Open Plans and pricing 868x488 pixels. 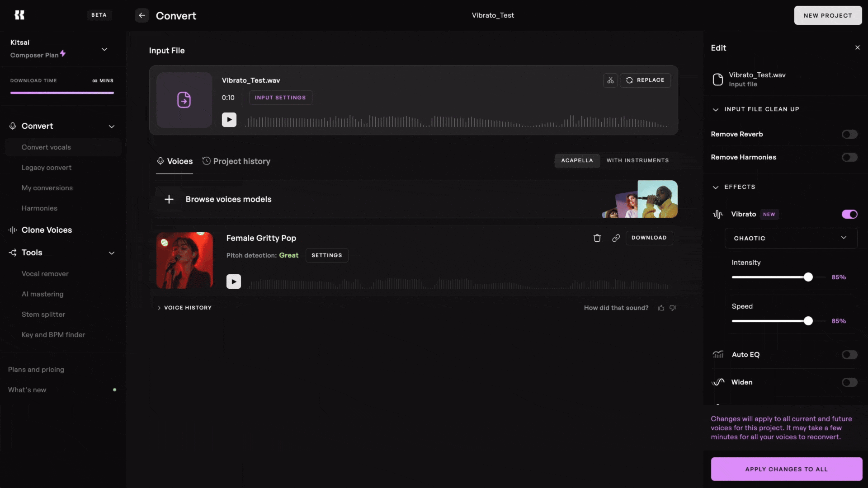(36, 370)
